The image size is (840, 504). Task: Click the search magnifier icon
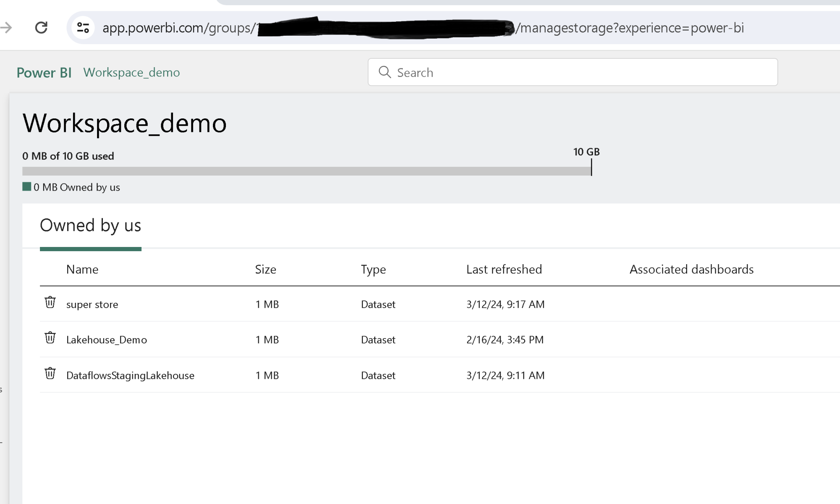(x=385, y=72)
